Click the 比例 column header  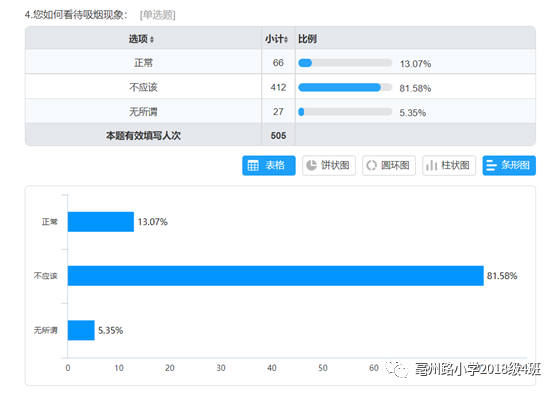coord(307,39)
